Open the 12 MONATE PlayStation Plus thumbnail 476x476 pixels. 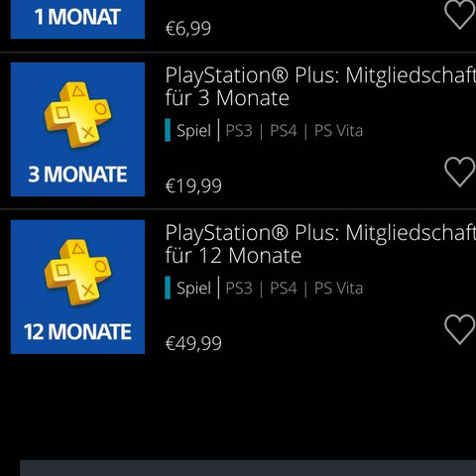pos(77,287)
